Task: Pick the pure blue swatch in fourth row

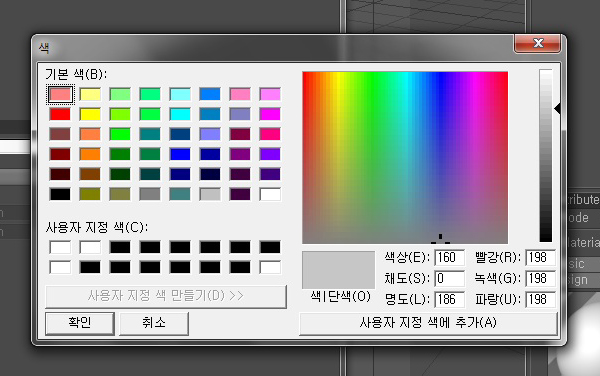Action: coord(180,154)
